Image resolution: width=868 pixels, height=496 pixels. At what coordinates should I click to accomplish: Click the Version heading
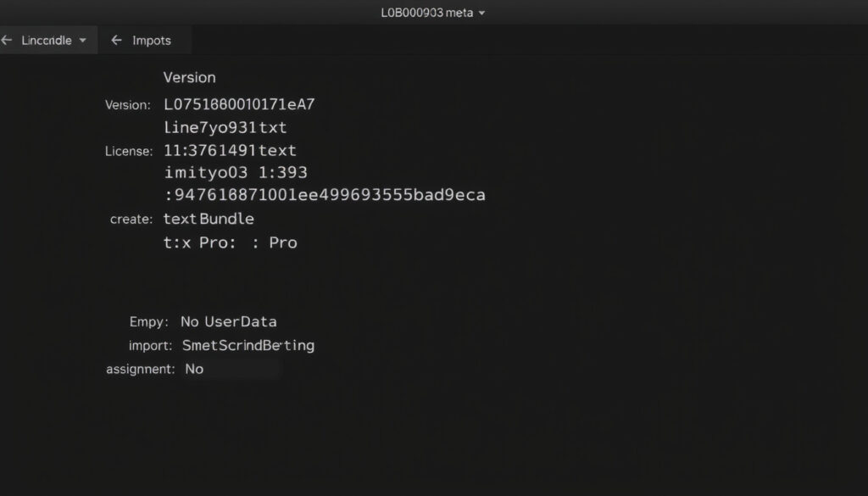189,77
